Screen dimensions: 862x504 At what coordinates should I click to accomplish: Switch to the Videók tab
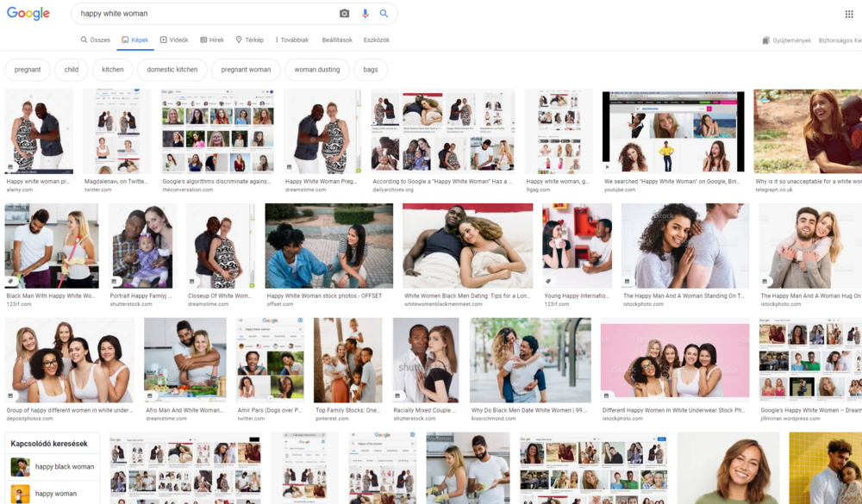tap(174, 40)
